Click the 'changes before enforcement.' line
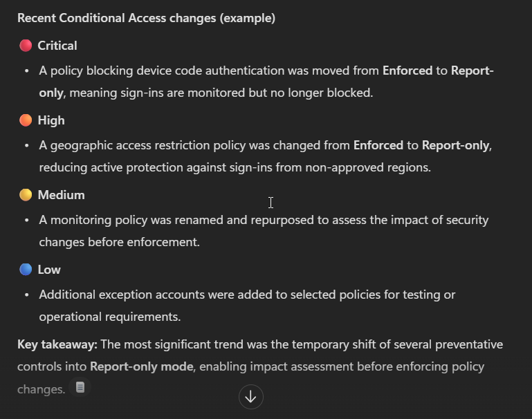 coord(120,242)
